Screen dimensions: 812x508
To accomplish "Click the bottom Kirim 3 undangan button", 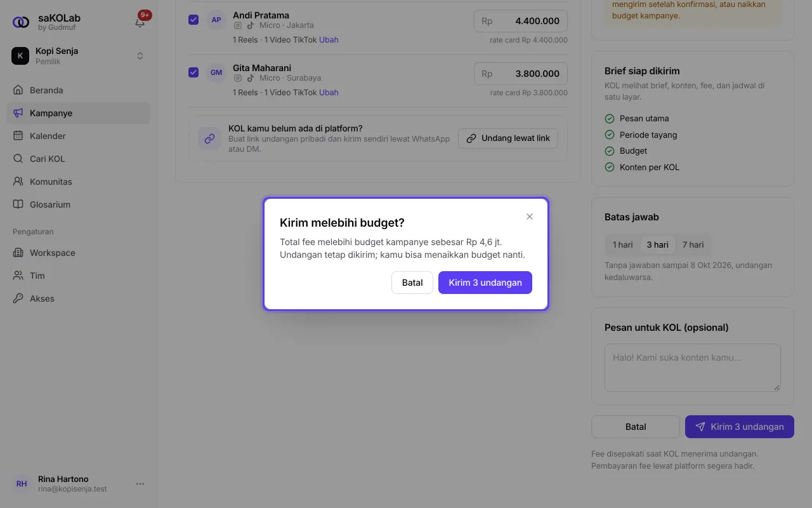I will (740, 427).
